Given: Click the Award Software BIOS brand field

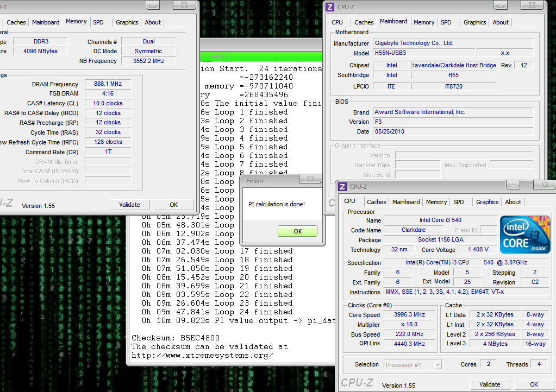Looking at the screenshot, I should tap(453, 112).
